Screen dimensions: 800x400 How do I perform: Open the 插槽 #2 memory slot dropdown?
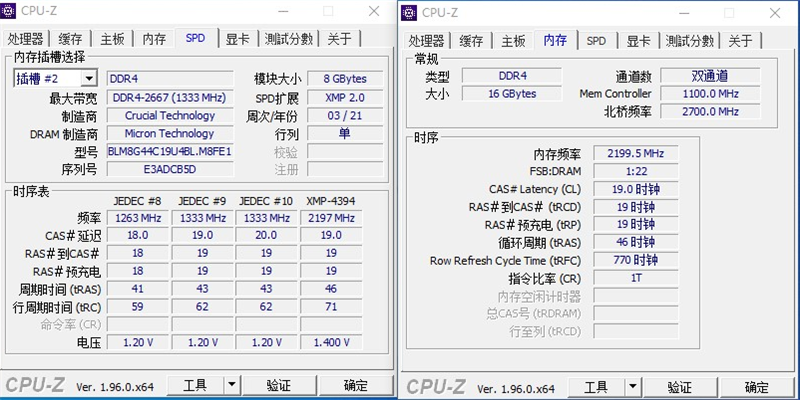(88, 79)
